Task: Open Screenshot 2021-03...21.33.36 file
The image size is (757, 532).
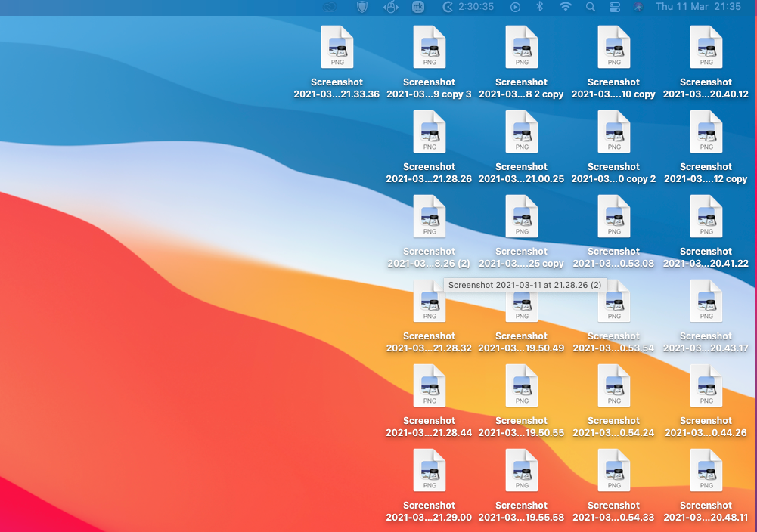Action: pyautogui.click(x=337, y=47)
